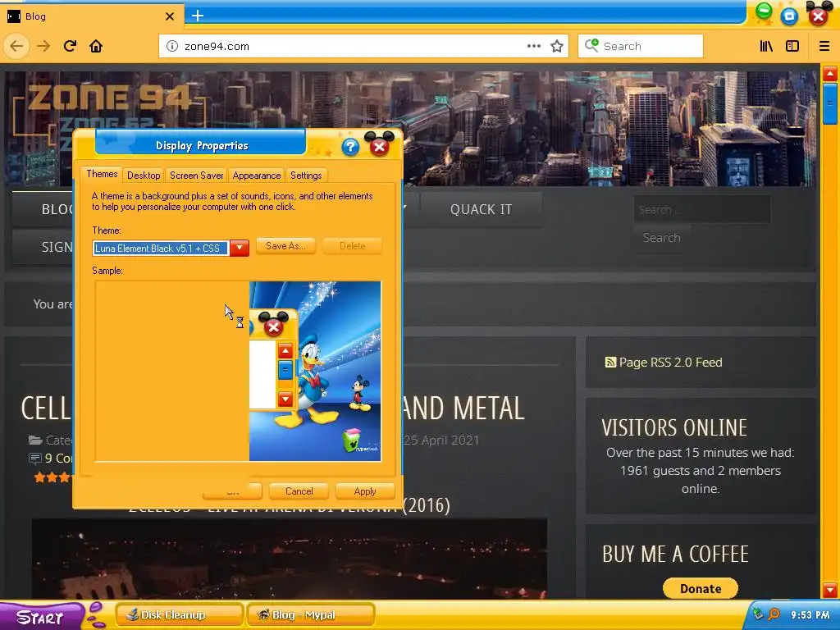Open the Appearance tab
The width and height of the screenshot is (840, 630).
pos(257,176)
